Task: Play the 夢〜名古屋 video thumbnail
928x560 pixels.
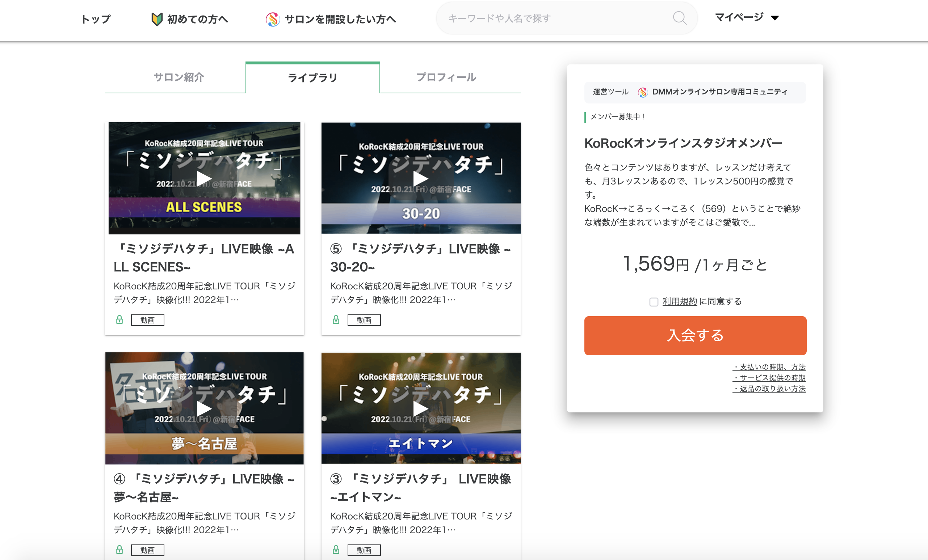Action: [x=204, y=408]
